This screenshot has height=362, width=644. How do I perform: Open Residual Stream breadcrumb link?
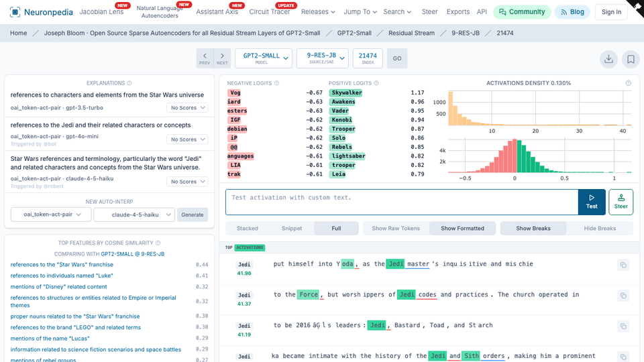[411, 34]
